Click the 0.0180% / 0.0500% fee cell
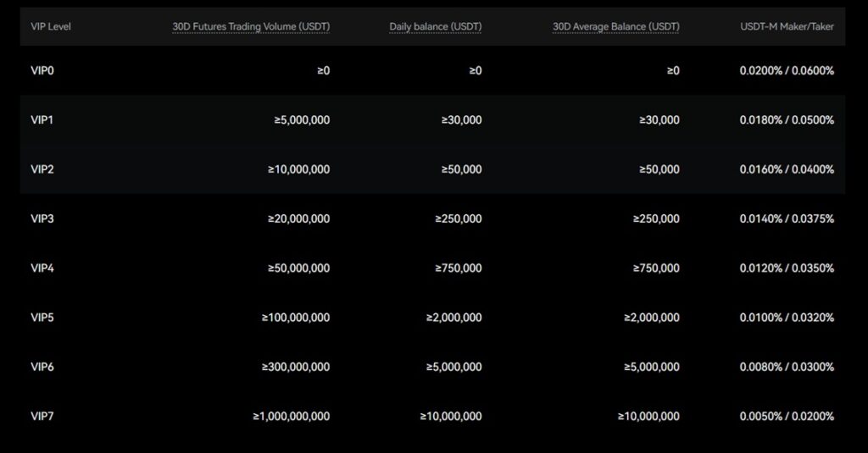 pyautogui.click(x=787, y=120)
